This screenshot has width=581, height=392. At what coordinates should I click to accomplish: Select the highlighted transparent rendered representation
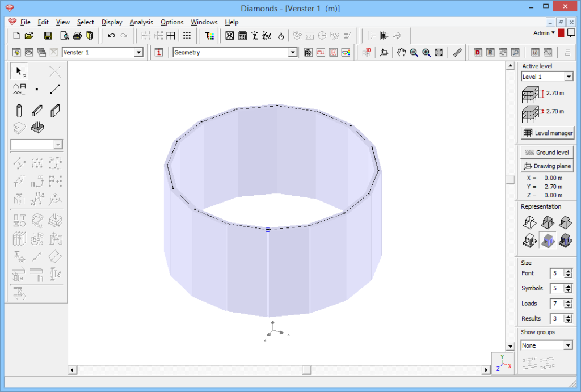tap(548, 241)
